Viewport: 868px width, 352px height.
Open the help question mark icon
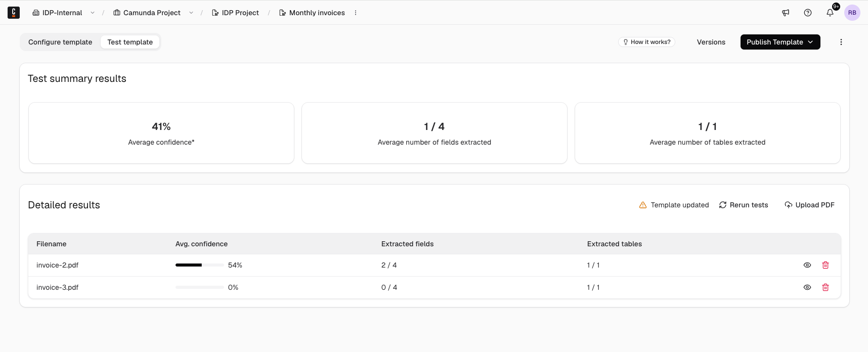click(x=808, y=13)
